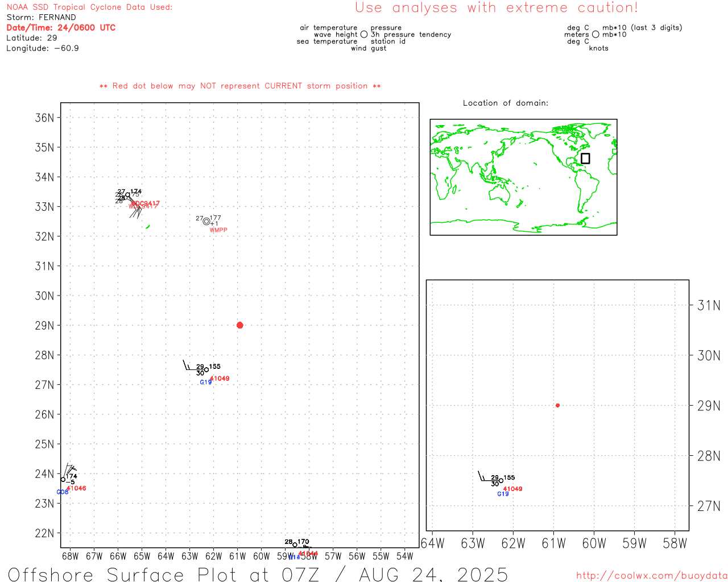Click the WMPP ship station circle marker

[206, 222]
